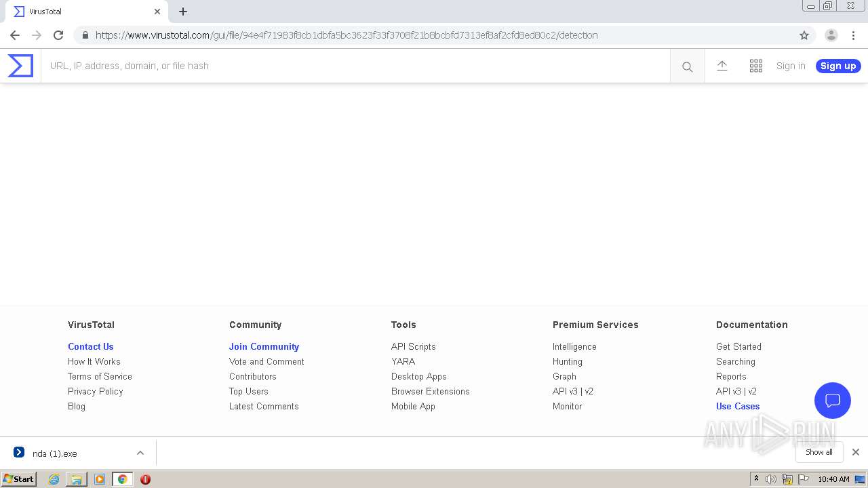Open a new browser tab
Image resolution: width=868 pixels, height=488 pixels.
click(183, 12)
